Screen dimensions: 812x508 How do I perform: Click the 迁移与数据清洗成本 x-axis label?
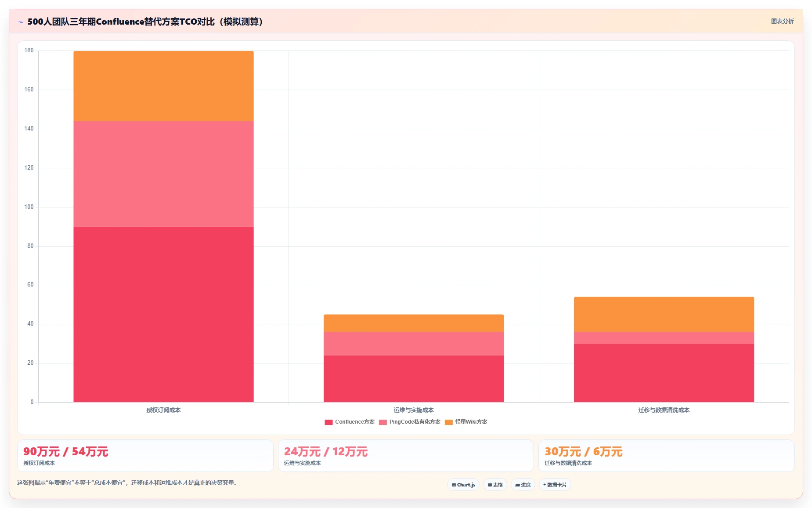point(664,410)
